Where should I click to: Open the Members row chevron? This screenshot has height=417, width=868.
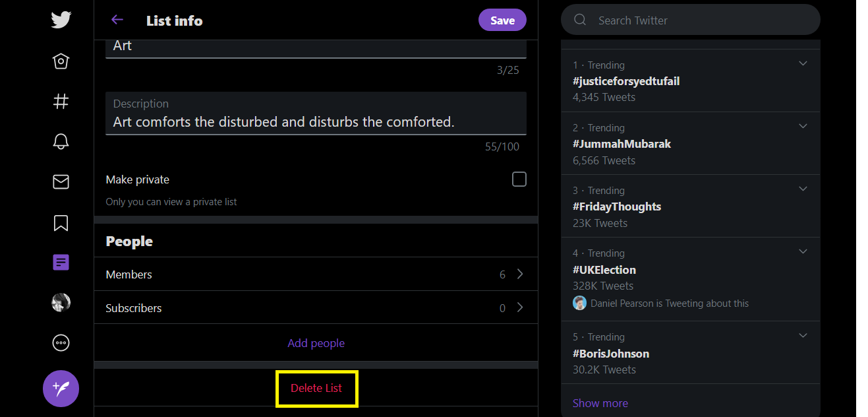pyautogui.click(x=520, y=274)
